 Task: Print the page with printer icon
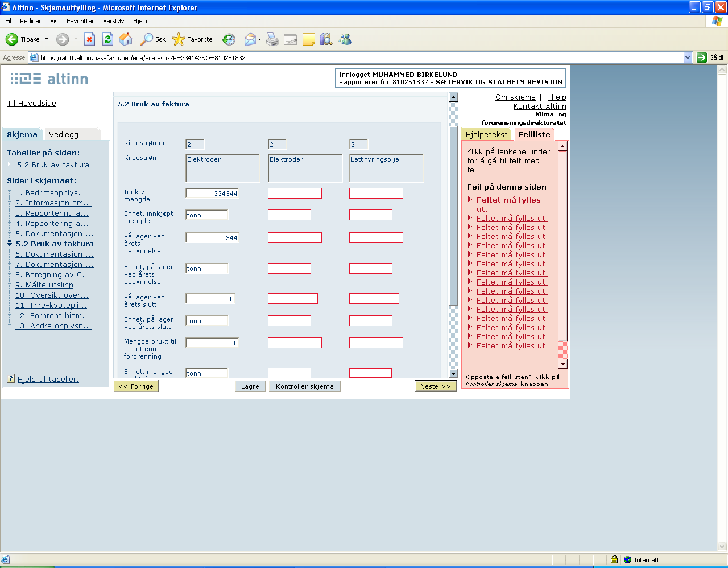click(273, 39)
